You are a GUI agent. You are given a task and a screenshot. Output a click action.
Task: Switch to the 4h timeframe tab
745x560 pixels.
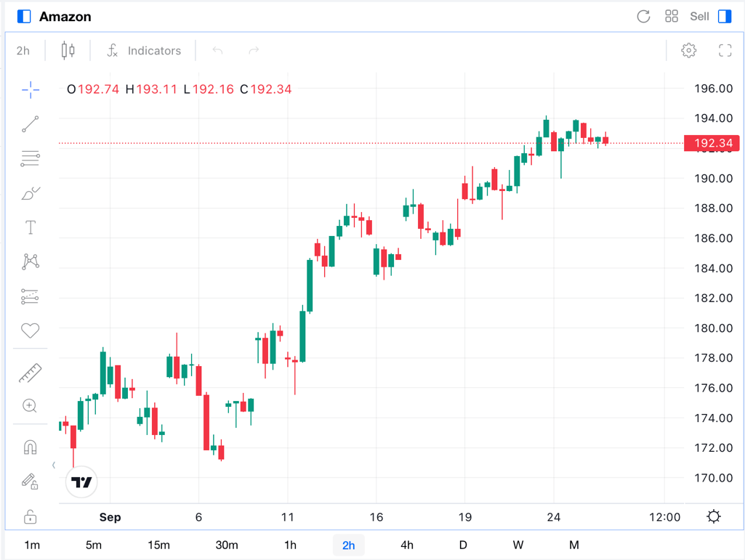pos(407,545)
